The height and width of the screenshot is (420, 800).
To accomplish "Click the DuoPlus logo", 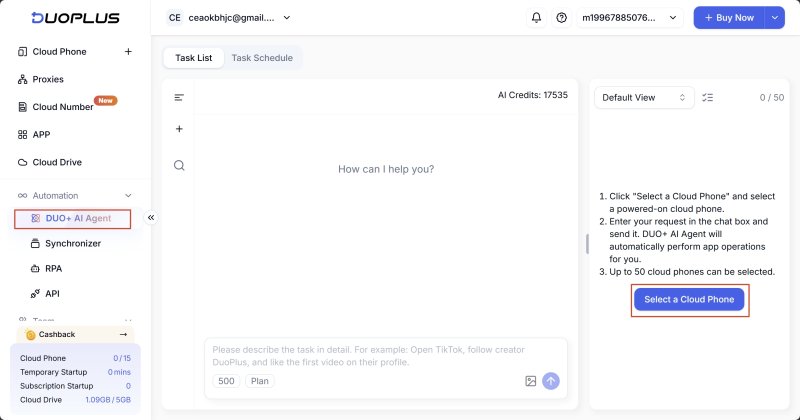I will click(75, 18).
